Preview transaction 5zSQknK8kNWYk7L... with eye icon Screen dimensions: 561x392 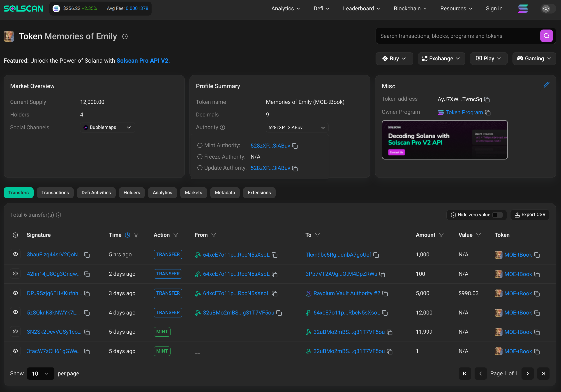[15, 312]
